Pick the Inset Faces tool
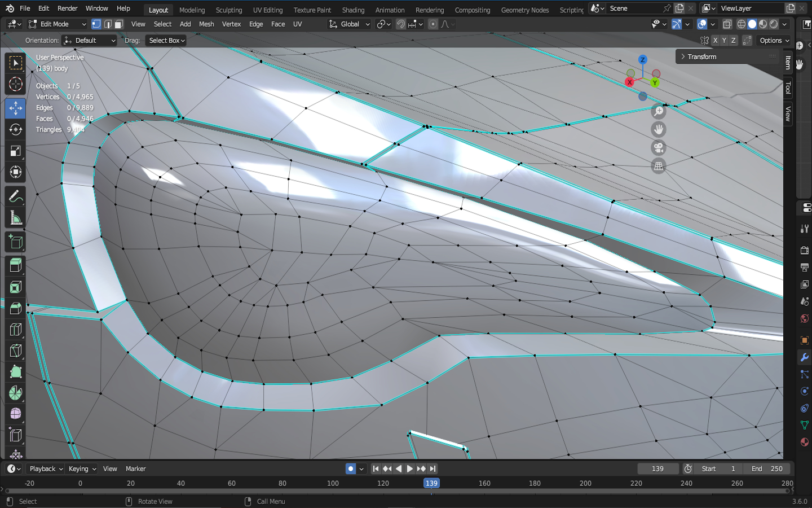This screenshot has height=508, width=812. coord(15,287)
